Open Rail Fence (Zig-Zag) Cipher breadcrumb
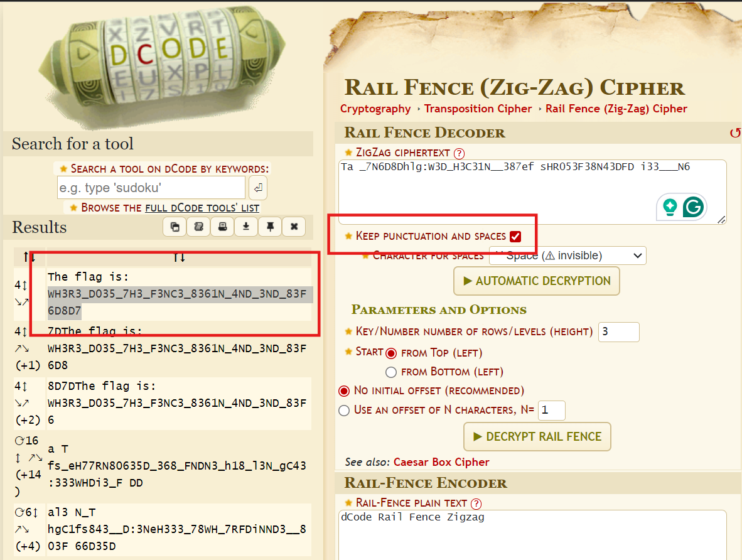This screenshot has height=560, width=742. click(616, 109)
